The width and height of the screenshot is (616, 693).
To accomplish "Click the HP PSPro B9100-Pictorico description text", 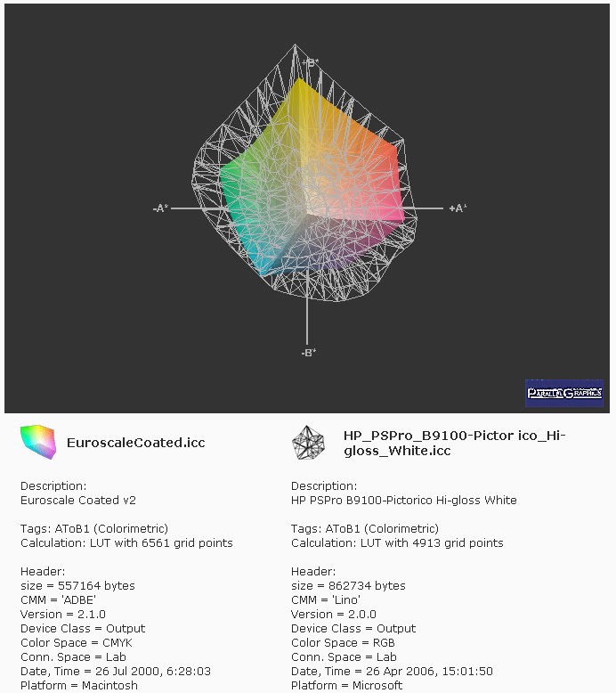I will coord(403,501).
